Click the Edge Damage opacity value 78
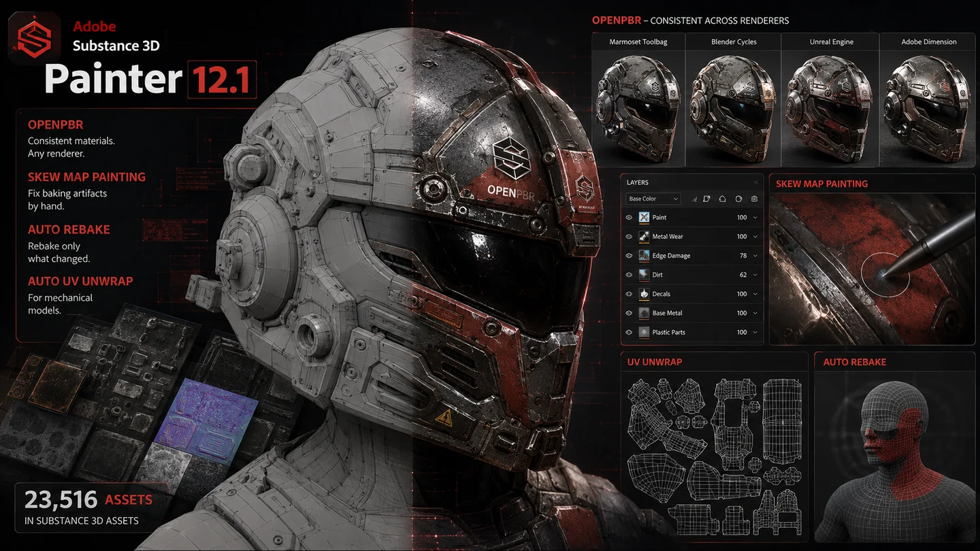 [743, 256]
